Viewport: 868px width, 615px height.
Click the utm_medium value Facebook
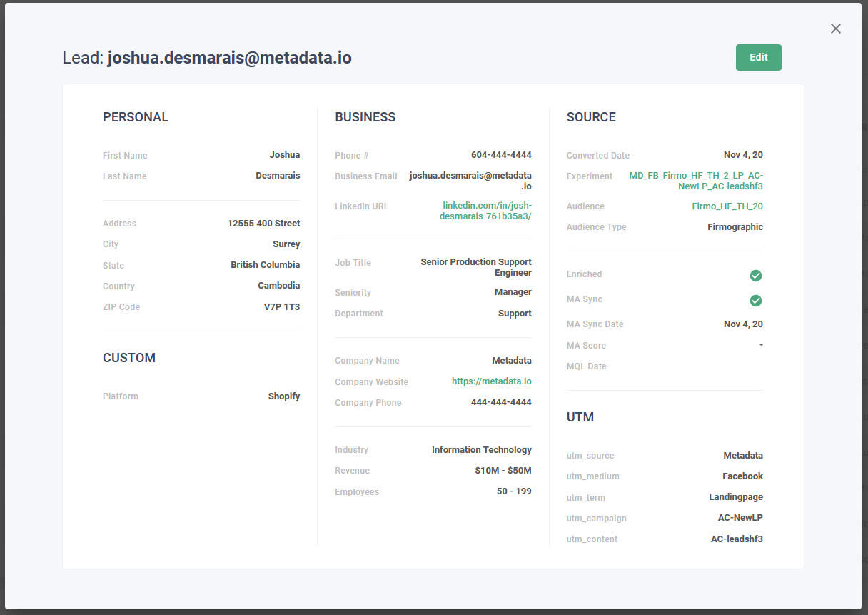(x=742, y=476)
